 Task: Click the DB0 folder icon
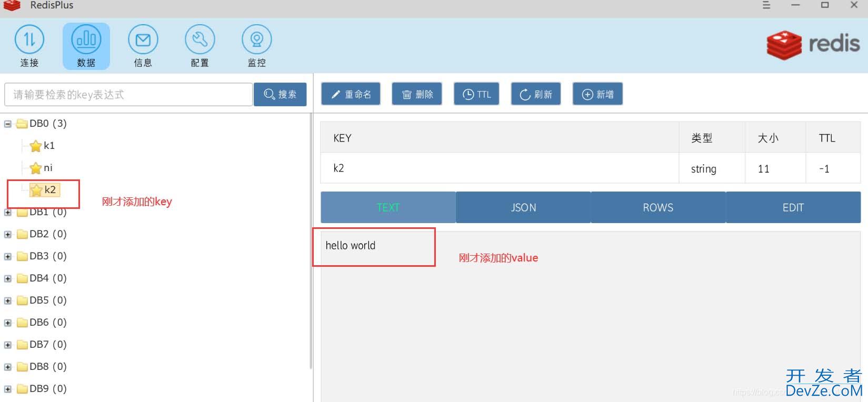(x=22, y=124)
